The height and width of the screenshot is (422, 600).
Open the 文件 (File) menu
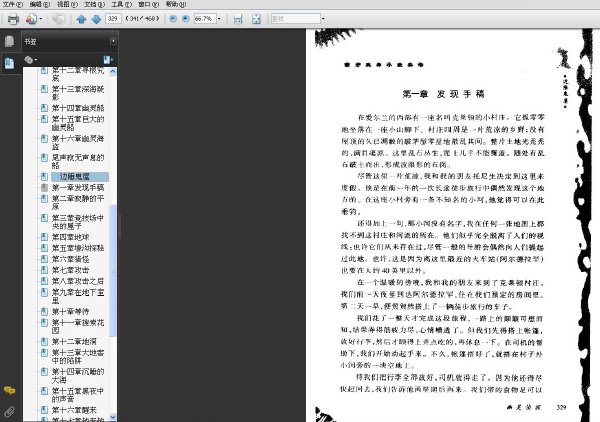pyautogui.click(x=13, y=4)
